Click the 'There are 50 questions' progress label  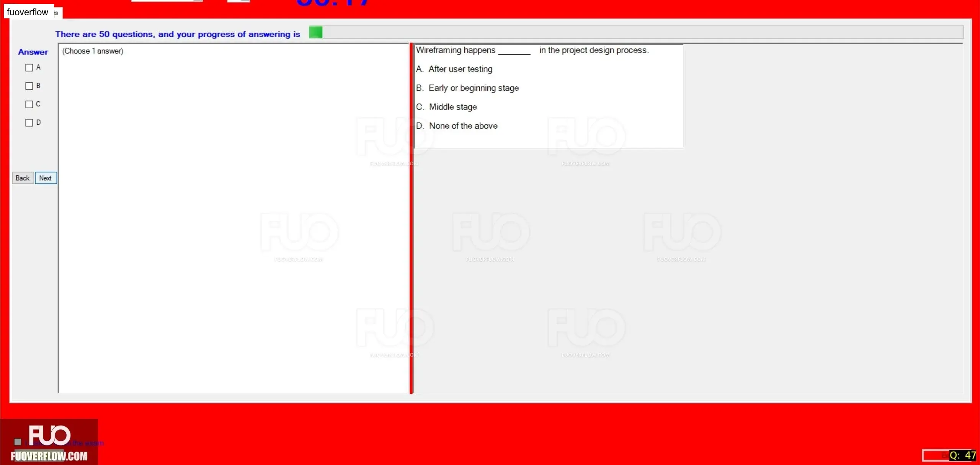point(178,34)
